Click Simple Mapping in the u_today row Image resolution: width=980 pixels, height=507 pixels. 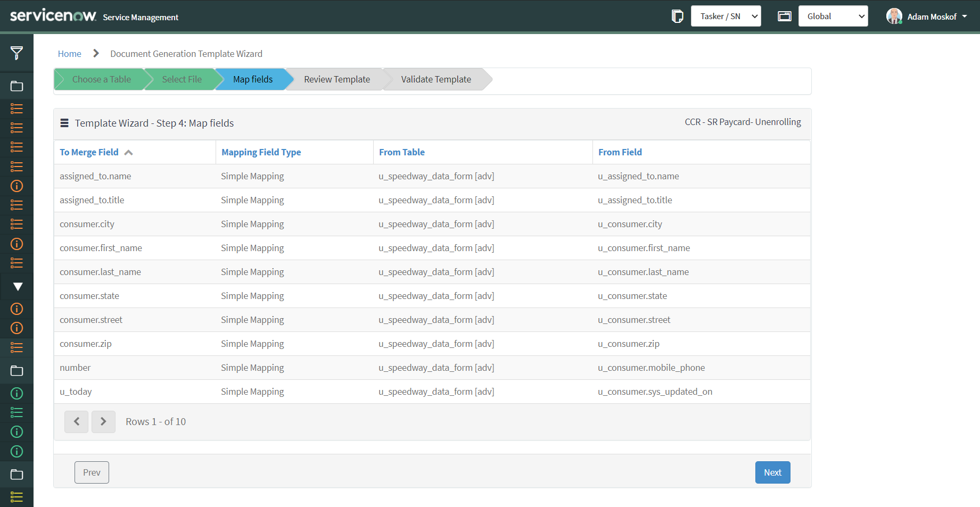(252, 392)
